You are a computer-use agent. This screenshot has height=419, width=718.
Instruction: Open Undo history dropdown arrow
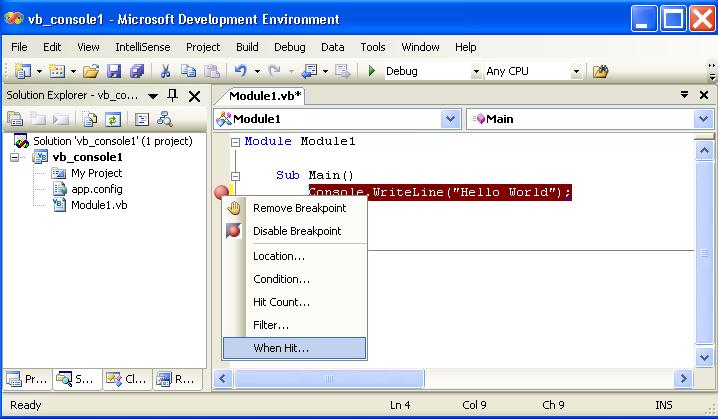[x=257, y=71]
